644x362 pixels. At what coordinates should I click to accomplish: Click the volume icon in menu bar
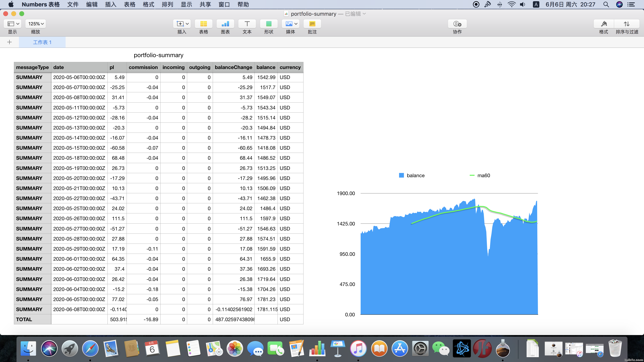(522, 4)
